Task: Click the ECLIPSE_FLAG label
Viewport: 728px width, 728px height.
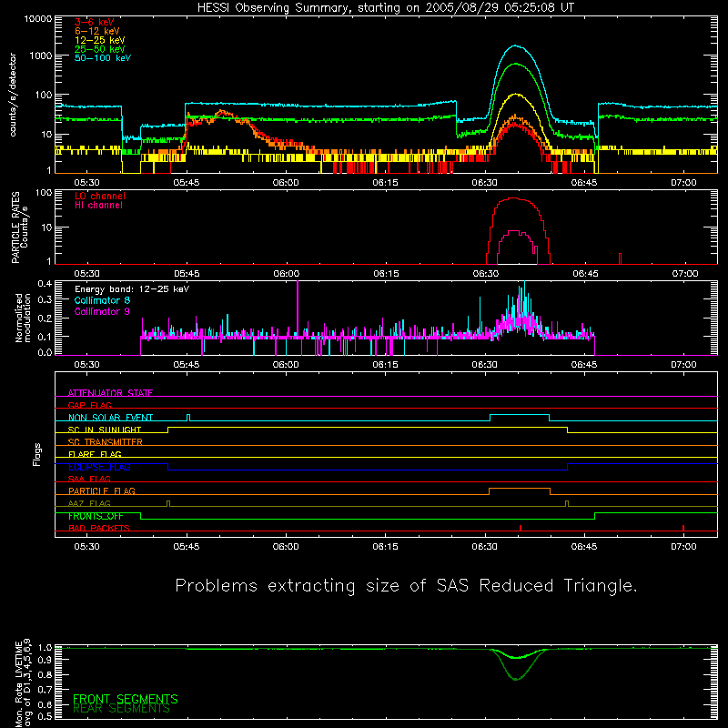Action: 99,467
